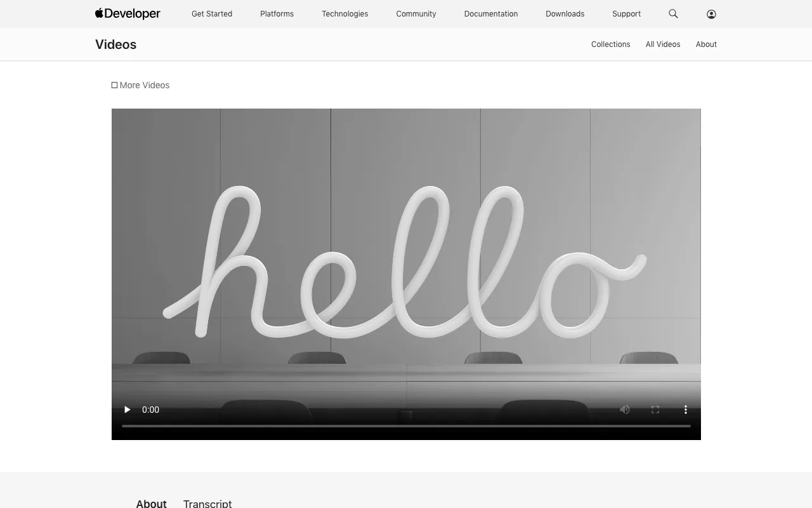Open the About link in the Videos bar
812x508 pixels.
pyautogui.click(x=706, y=44)
